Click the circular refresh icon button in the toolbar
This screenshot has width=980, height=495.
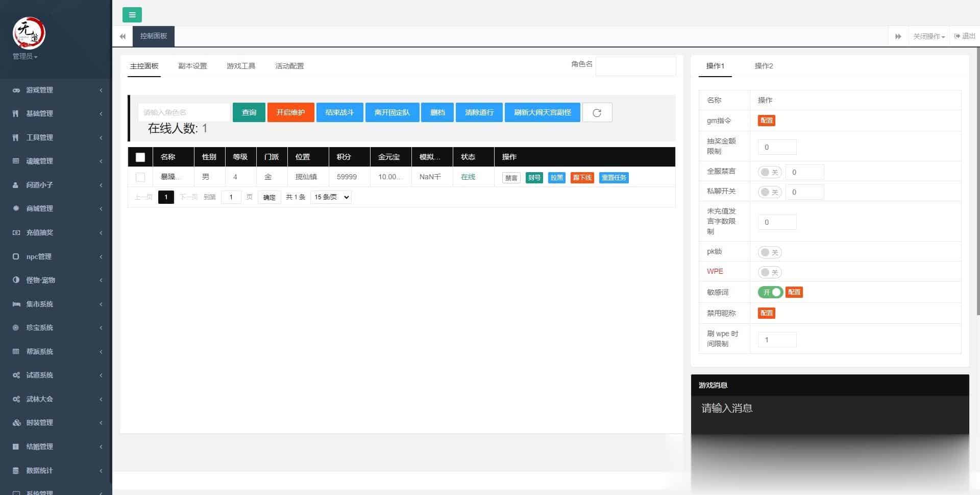(597, 112)
